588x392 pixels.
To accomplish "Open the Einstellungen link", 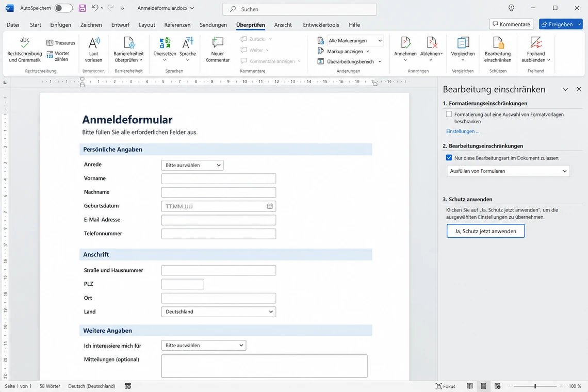I will [x=462, y=132].
